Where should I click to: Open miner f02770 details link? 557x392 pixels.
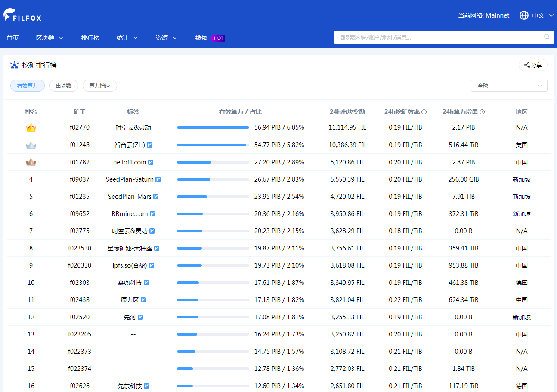coord(80,127)
